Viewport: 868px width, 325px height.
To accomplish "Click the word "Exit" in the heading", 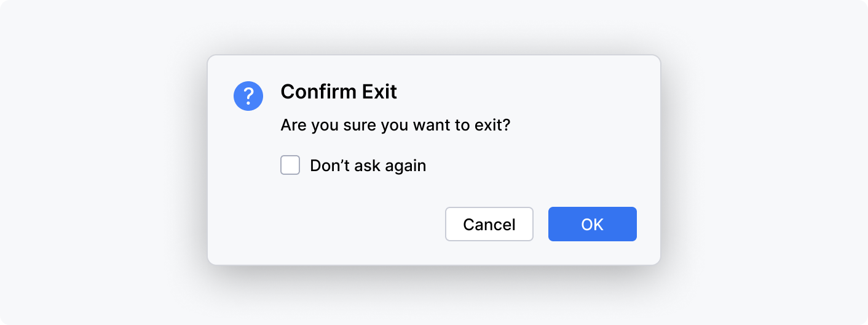I will pyautogui.click(x=379, y=92).
